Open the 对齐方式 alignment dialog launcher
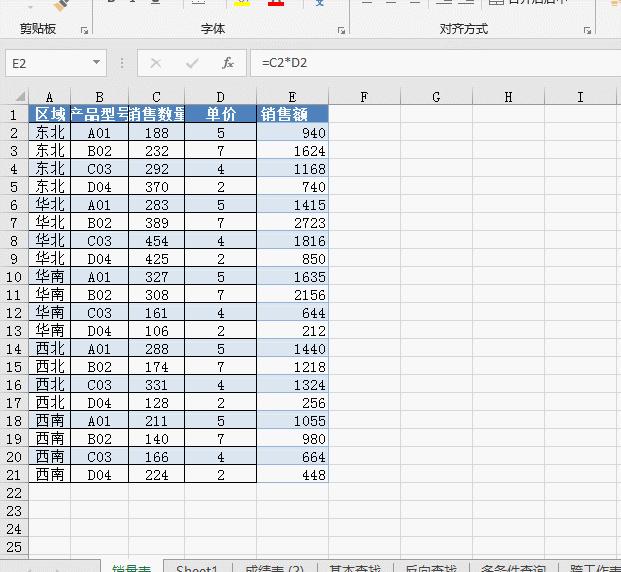Screen dimensions: 621x572 click(x=587, y=31)
